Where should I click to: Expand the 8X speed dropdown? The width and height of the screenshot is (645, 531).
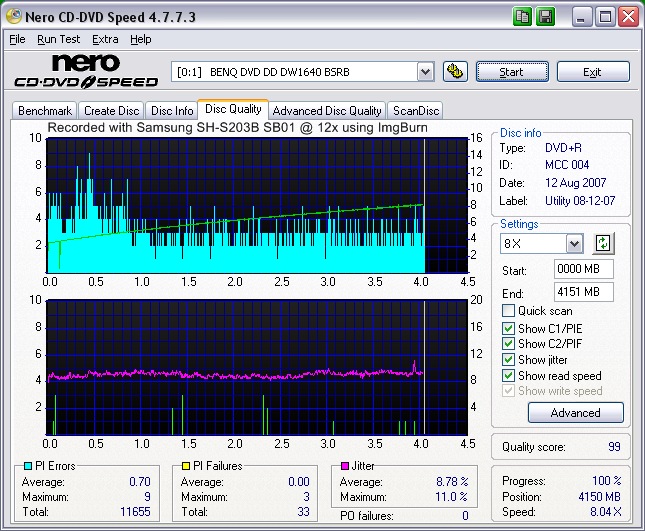tap(573, 244)
